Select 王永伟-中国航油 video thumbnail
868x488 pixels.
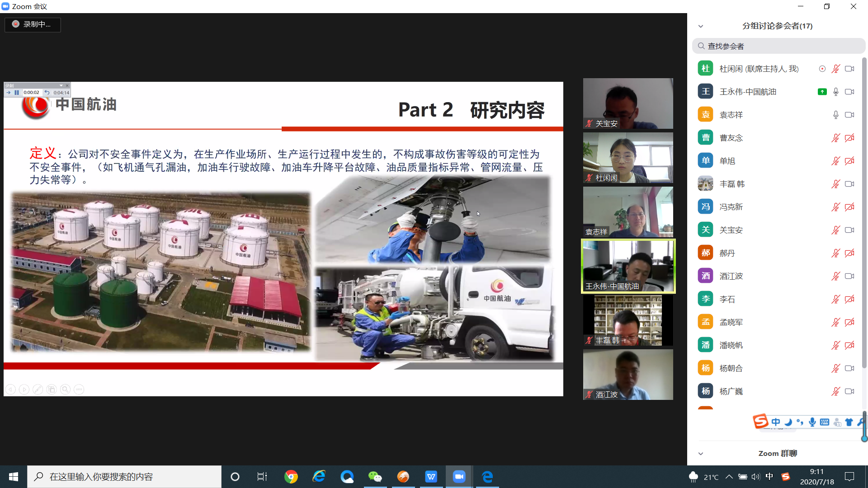coord(628,266)
